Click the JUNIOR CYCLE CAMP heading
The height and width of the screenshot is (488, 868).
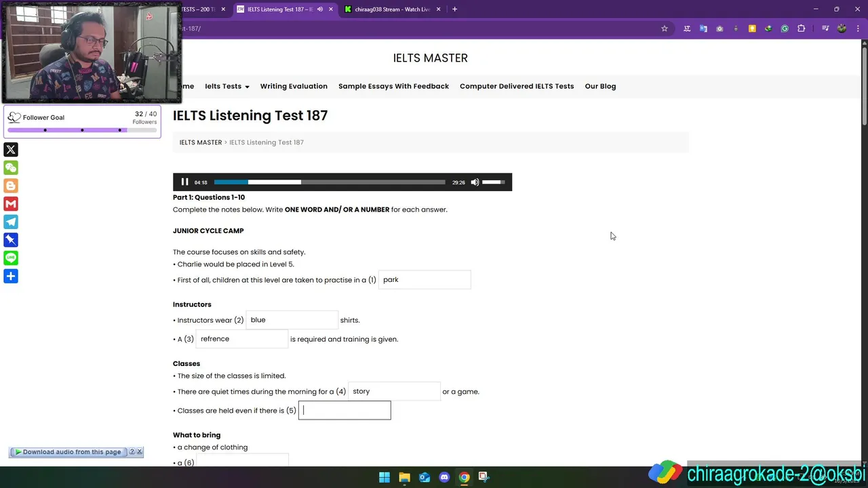pos(208,230)
